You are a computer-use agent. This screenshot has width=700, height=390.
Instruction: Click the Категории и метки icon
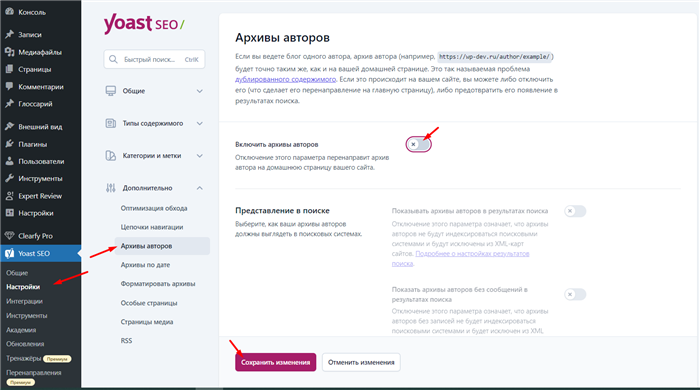point(111,155)
